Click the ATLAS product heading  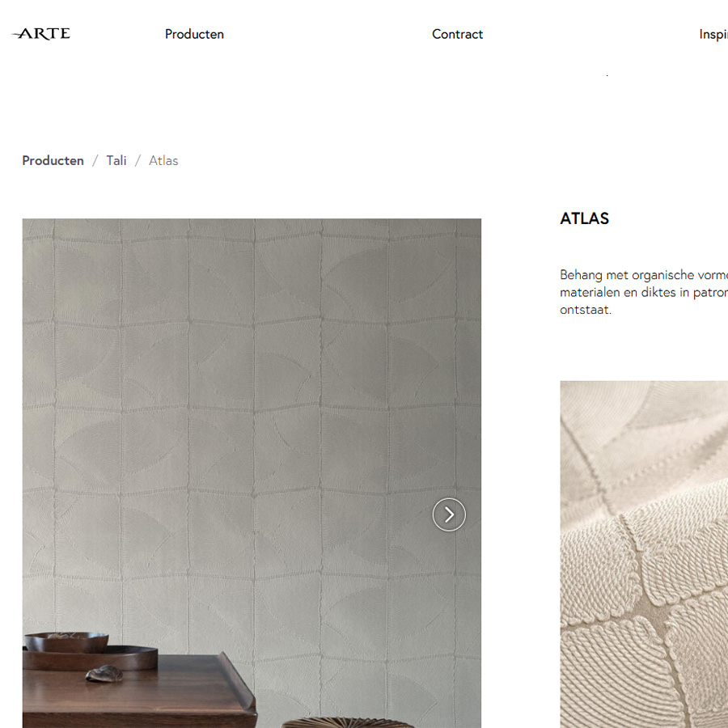[584, 218]
